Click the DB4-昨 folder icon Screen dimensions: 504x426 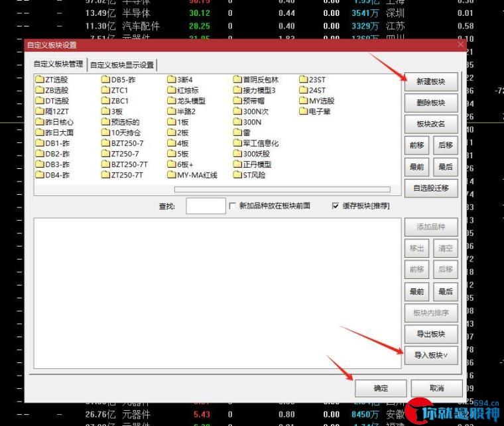click(40, 175)
